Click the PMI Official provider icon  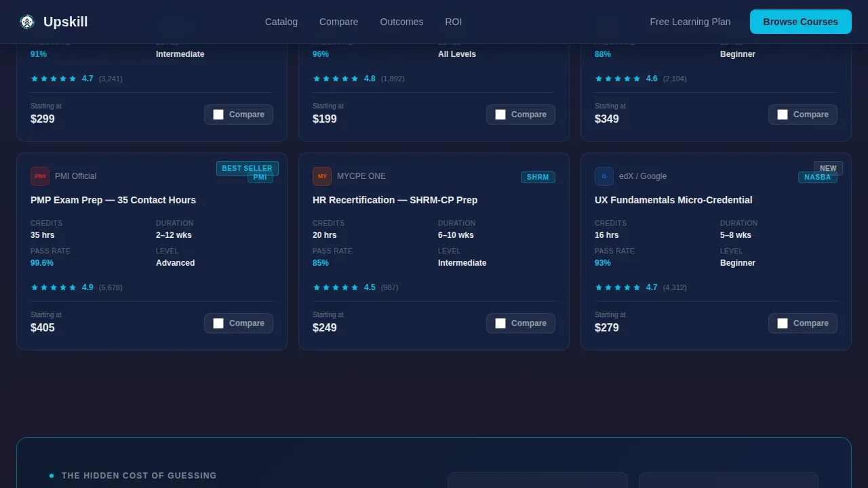coord(40,176)
